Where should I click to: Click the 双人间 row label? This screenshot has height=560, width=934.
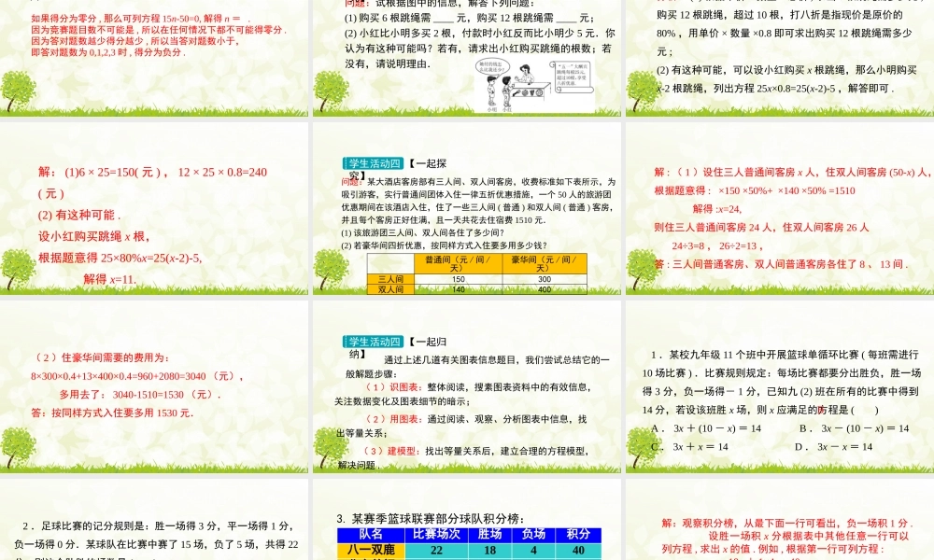point(390,289)
